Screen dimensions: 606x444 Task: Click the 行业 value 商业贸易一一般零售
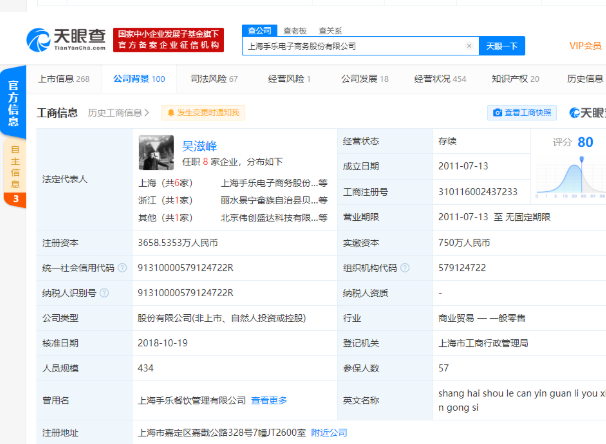(x=482, y=318)
